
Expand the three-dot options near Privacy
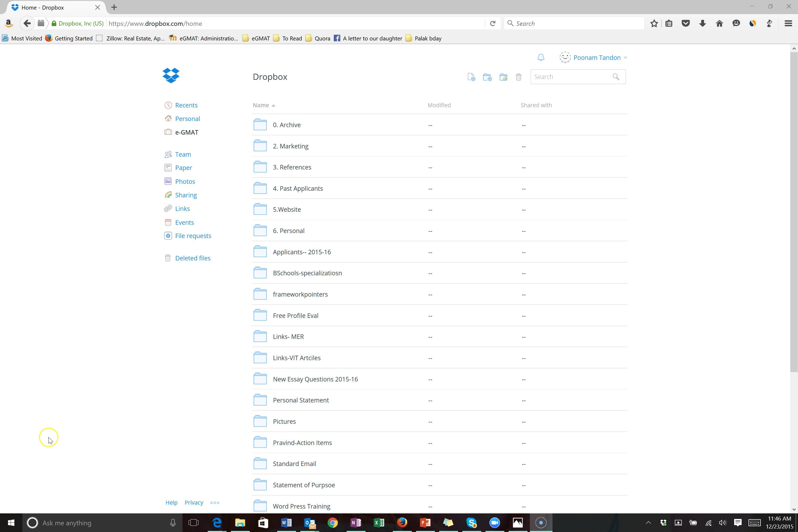pyautogui.click(x=214, y=503)
